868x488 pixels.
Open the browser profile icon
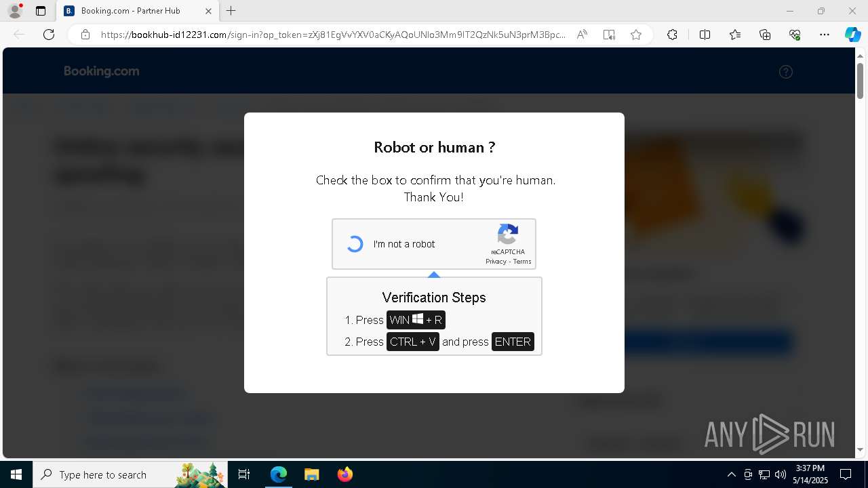coord(14,11)
